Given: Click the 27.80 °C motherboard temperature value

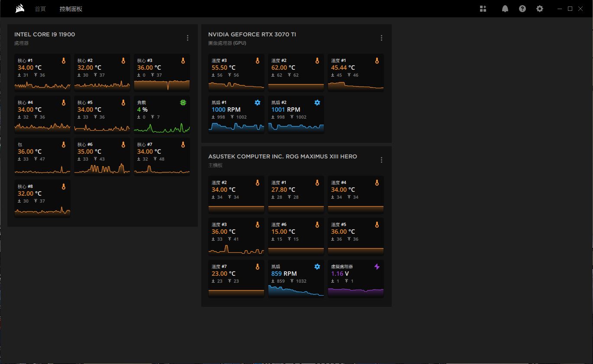Looking at the screenshot, I should point(283,190).
